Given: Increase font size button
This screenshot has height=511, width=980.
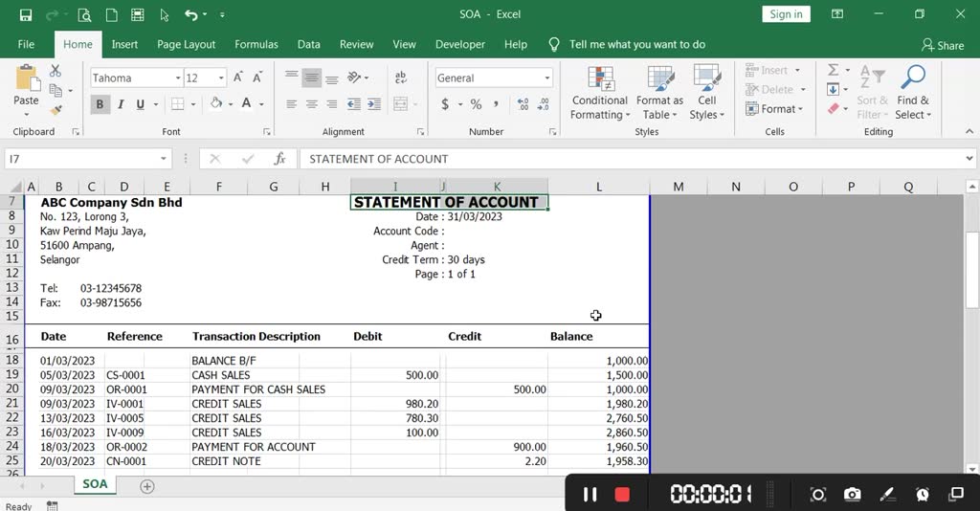Looking at the screenshot, I should pyautogui.click(x=237, y=78).
